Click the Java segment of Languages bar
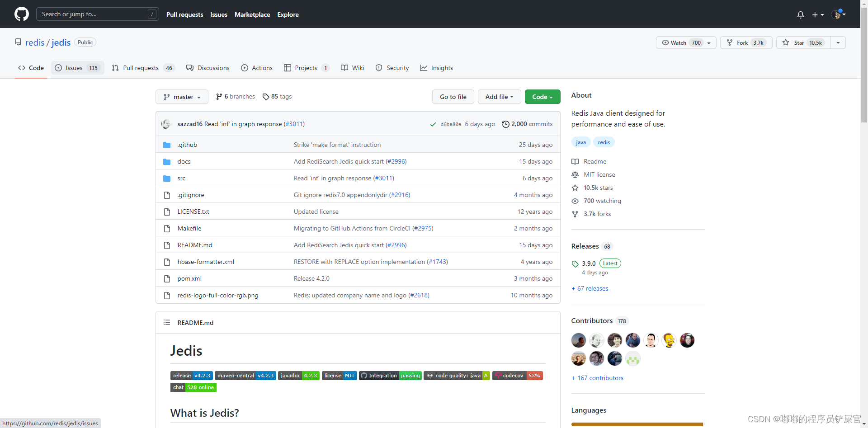Screen dimensions: 868x428 click(x=637, y=424)
